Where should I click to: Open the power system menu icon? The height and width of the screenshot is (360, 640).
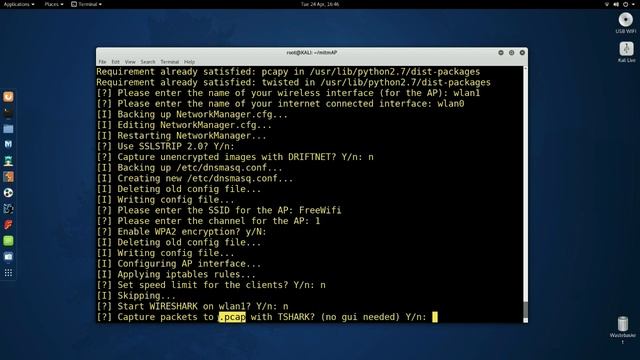point(625,4)
